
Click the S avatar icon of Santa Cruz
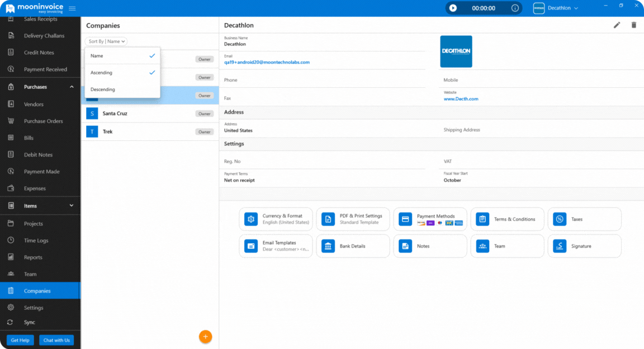(92, 114)
